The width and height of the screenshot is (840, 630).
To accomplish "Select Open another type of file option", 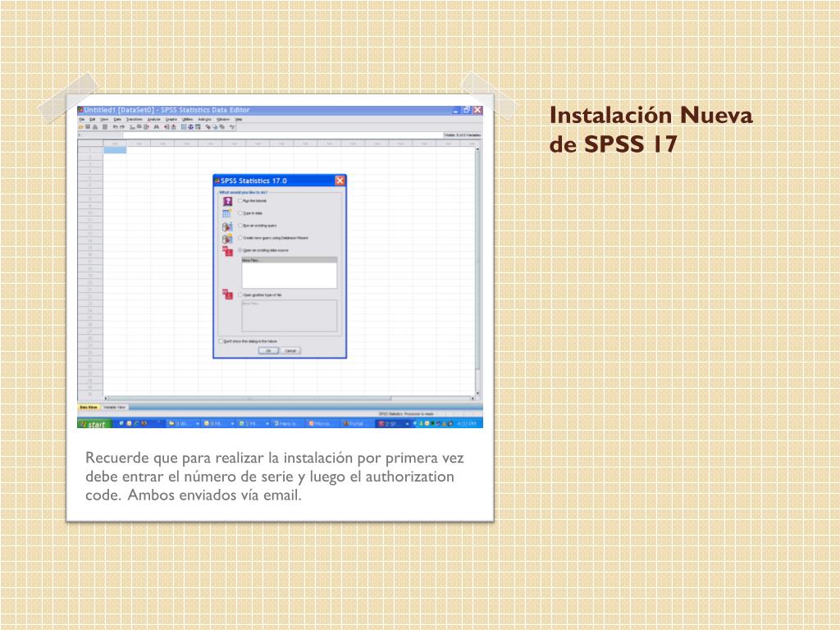I will [240, 294].
